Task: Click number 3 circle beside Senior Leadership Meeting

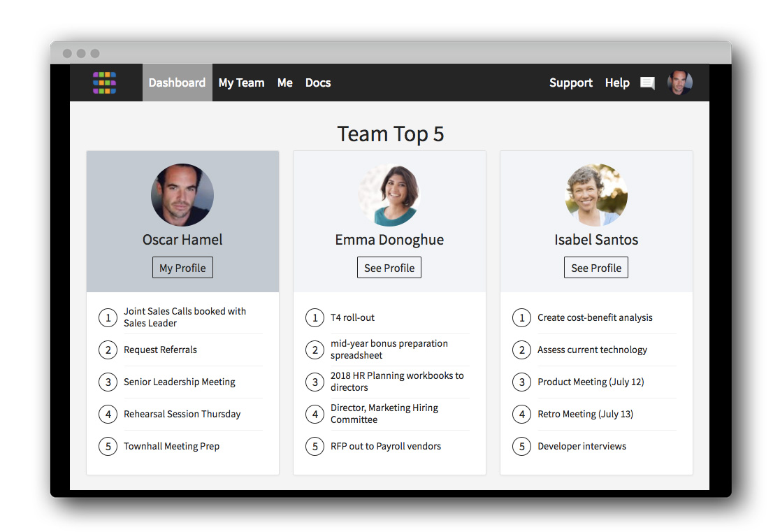Action: point(108,382)
